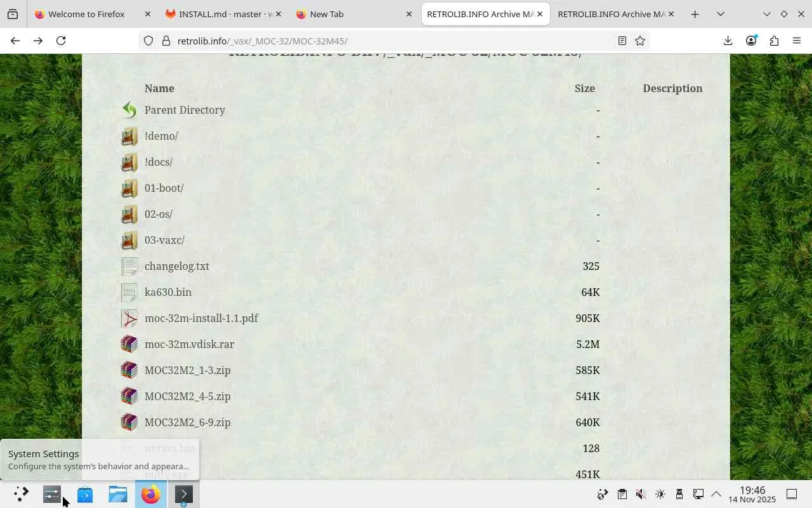
Task: Close the New Tab tab
Action: pyautogui.click(x=409, y=14)
